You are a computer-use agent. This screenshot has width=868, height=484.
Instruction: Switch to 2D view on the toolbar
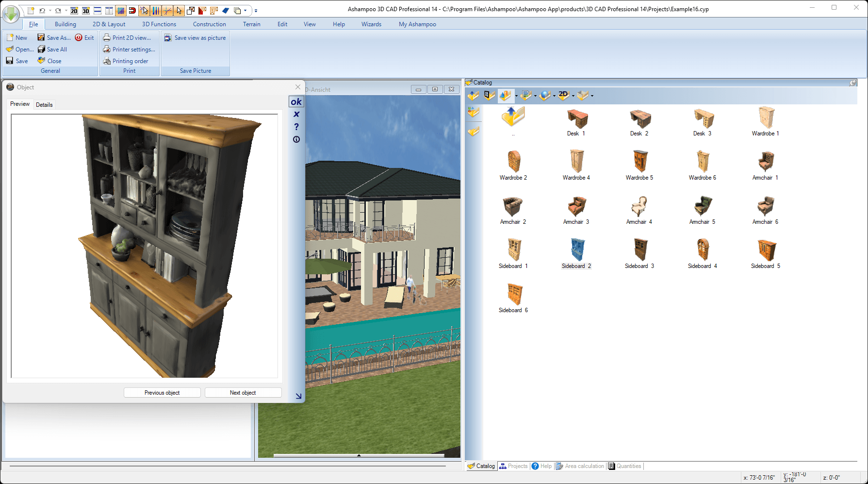[x=74, y=10]
